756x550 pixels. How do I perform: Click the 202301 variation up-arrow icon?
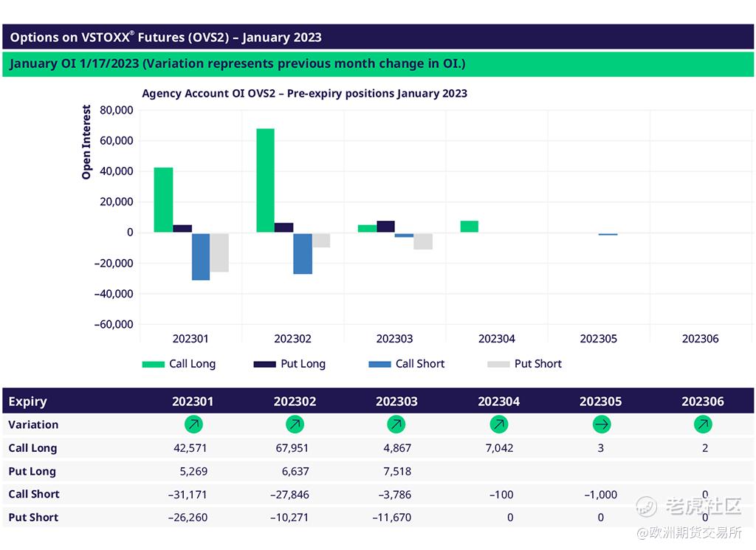[x=193, y=424]
